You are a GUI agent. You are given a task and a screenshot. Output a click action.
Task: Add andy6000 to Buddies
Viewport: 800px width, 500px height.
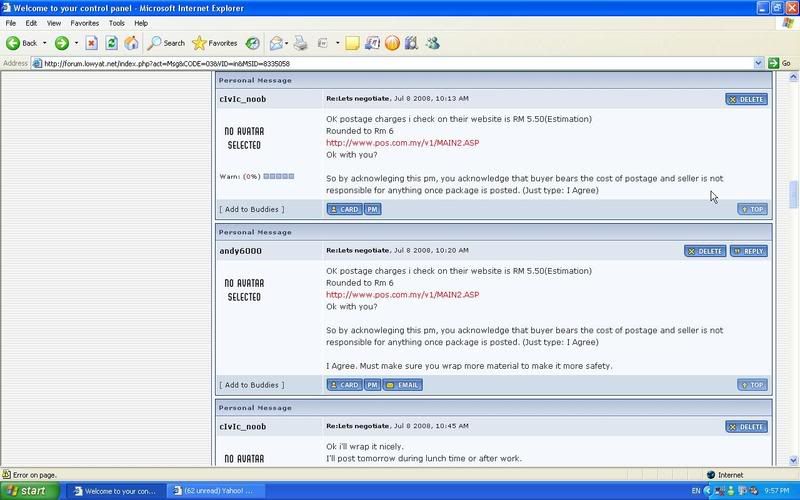pyautogui.click(x=251, y=385)
